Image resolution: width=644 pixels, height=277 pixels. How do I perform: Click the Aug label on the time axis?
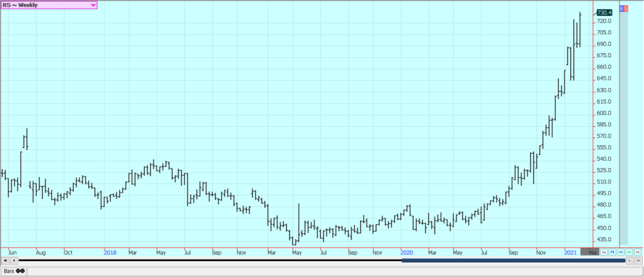pos(41,253)
